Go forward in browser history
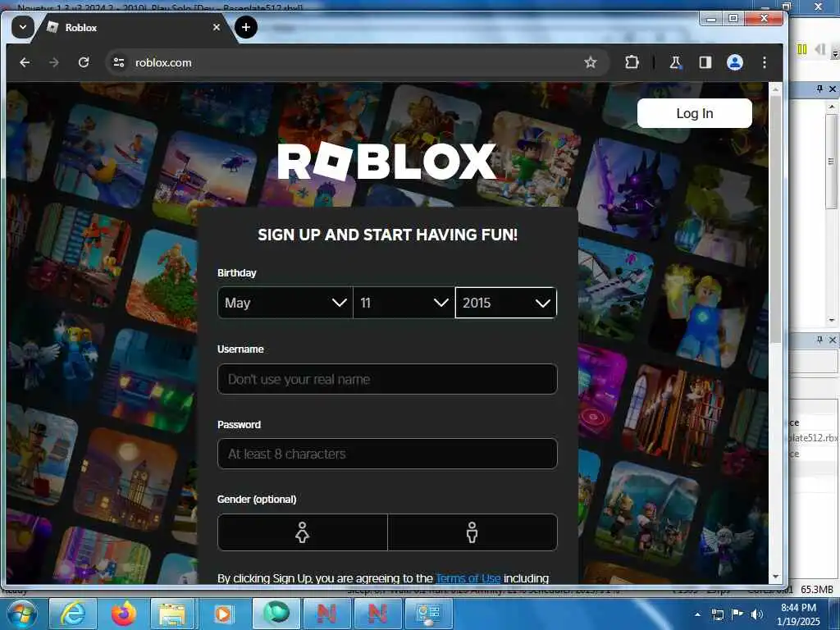Image resolution: width=840 pixels, height=630 pixels. [54, 62]
